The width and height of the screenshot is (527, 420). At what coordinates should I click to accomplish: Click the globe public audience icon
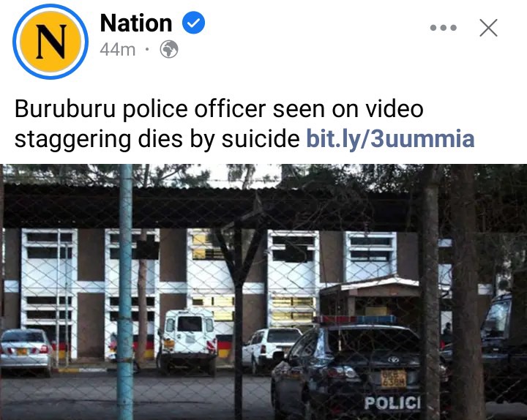click(x=169, y=50)
